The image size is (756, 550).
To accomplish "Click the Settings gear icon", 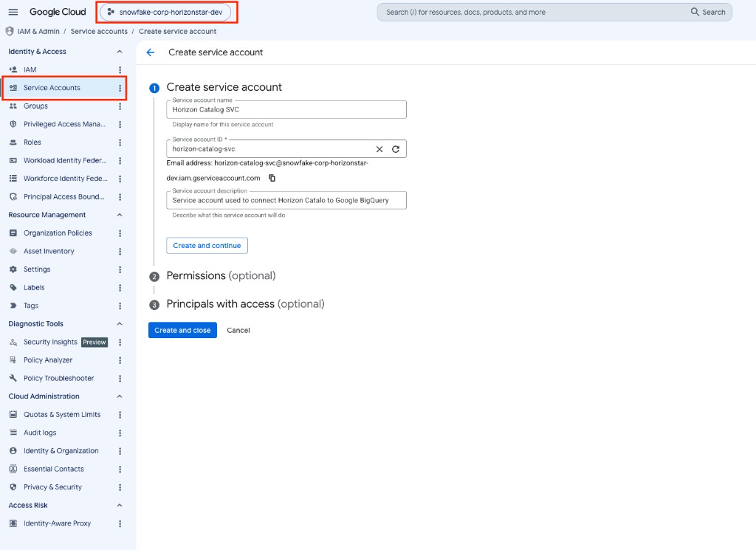I will (13, 269).
